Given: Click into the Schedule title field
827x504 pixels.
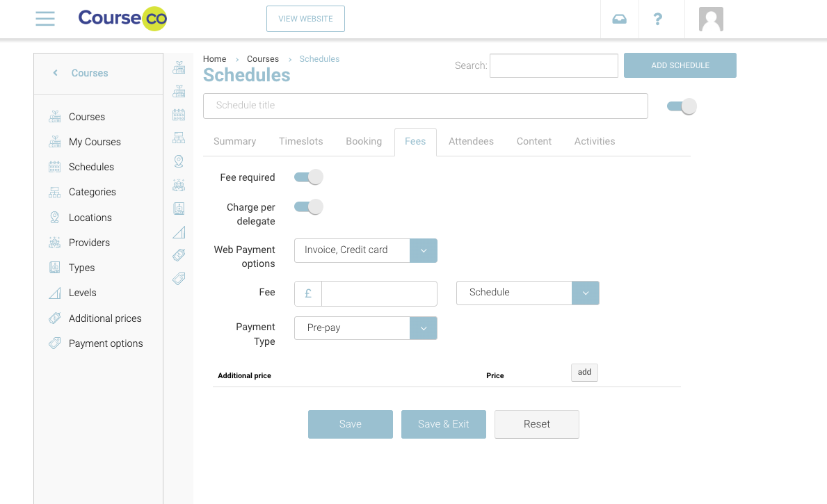Looking at the screenshot, I should [x=425, y=106].
